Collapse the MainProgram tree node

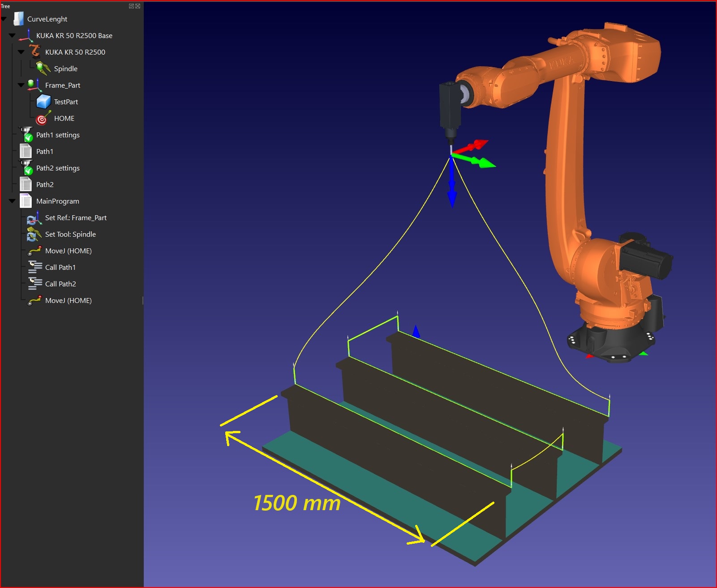coord(12,201)
